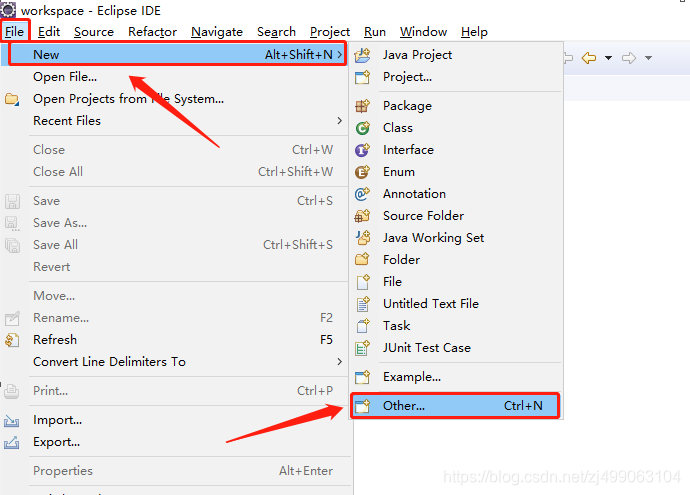Select Annotation in the New submenu
The image size is (690, 495).
pos(457,194)
